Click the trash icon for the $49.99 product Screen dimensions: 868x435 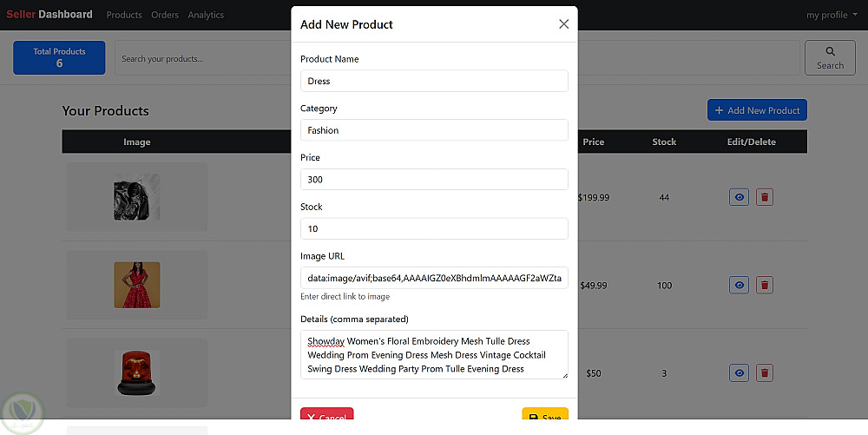click(x=765, y=285)
